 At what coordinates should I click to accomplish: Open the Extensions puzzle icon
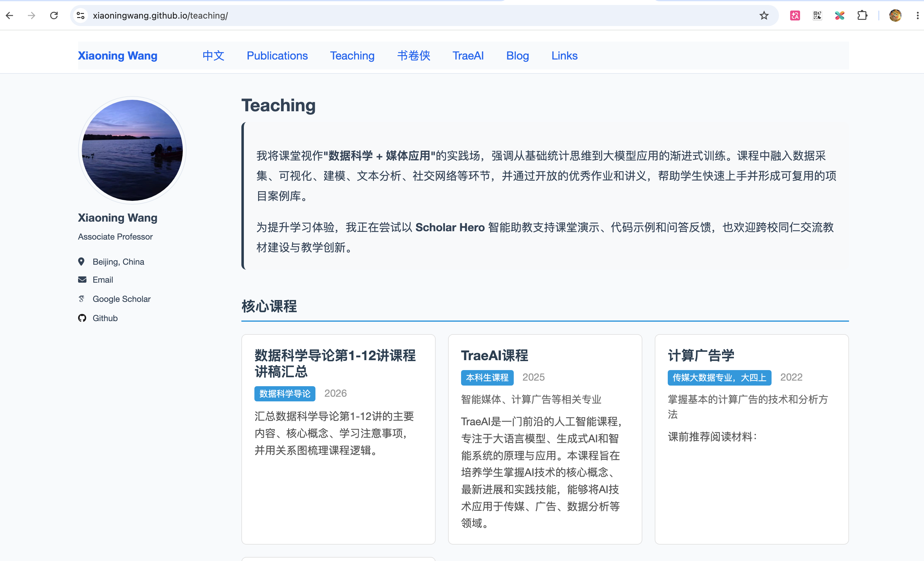862,15
